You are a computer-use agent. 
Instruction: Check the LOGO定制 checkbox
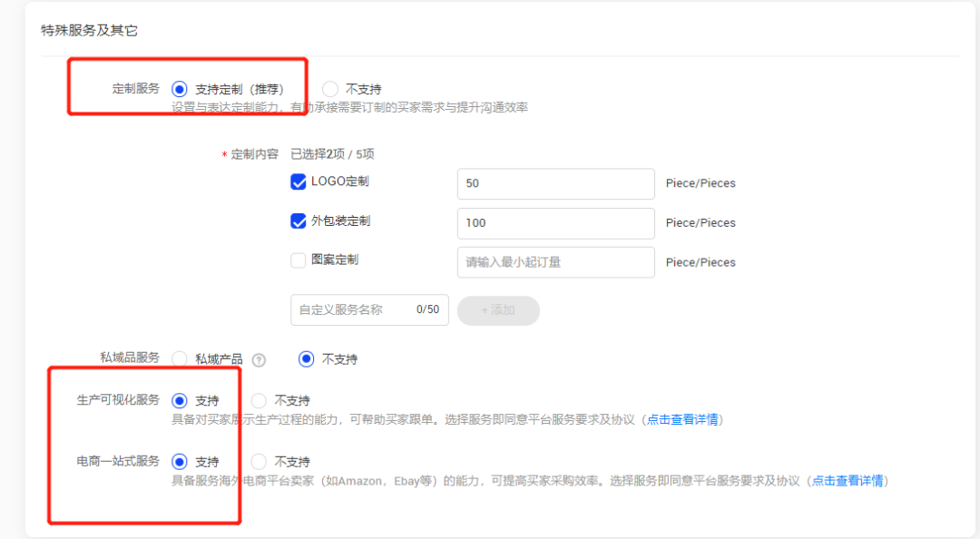298,182
